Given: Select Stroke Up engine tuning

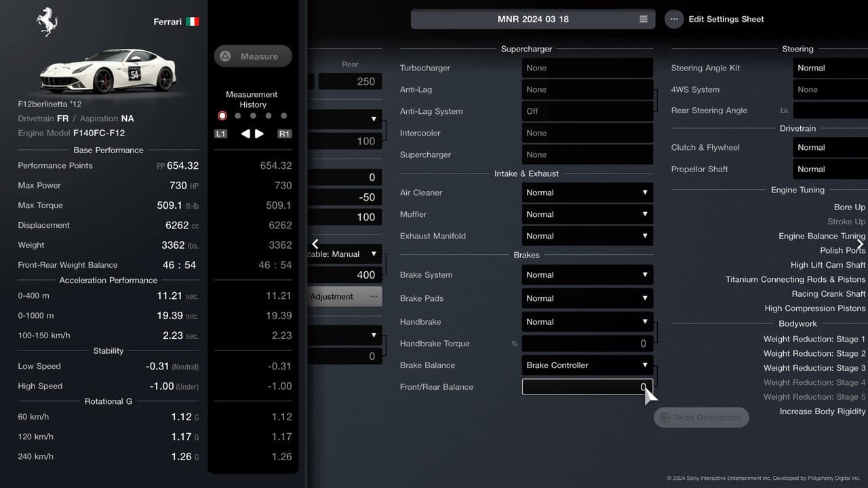Looking at the screenshot, I should [x=846, y=222].
